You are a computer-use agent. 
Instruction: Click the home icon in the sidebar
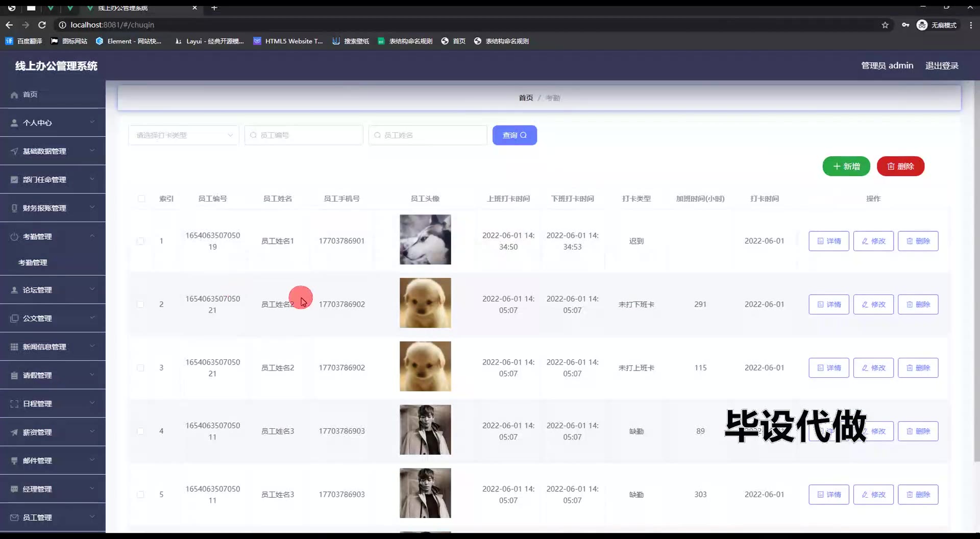14,95
